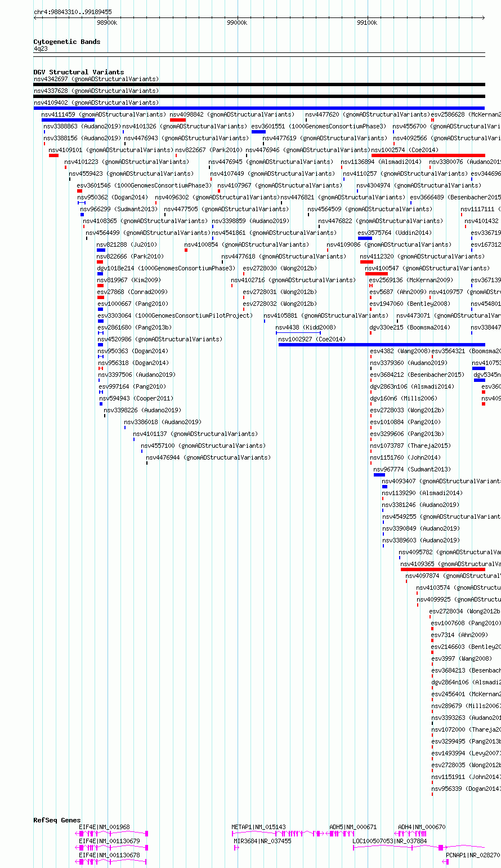
Task: Click nsv950362 (Dogan2014) variant label
Action: [113, 197]
